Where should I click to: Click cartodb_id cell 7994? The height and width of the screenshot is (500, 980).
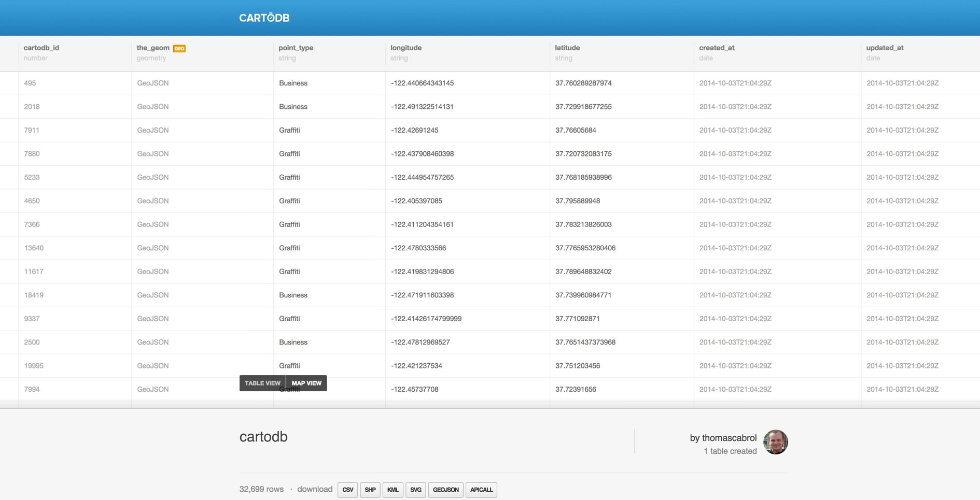tap(32, 390)
